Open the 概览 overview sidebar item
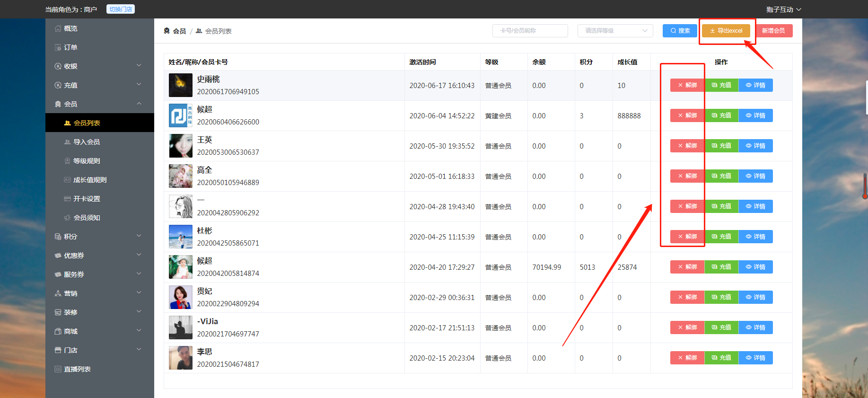Viewport: 868px width, 398px height. pos(100,28)
